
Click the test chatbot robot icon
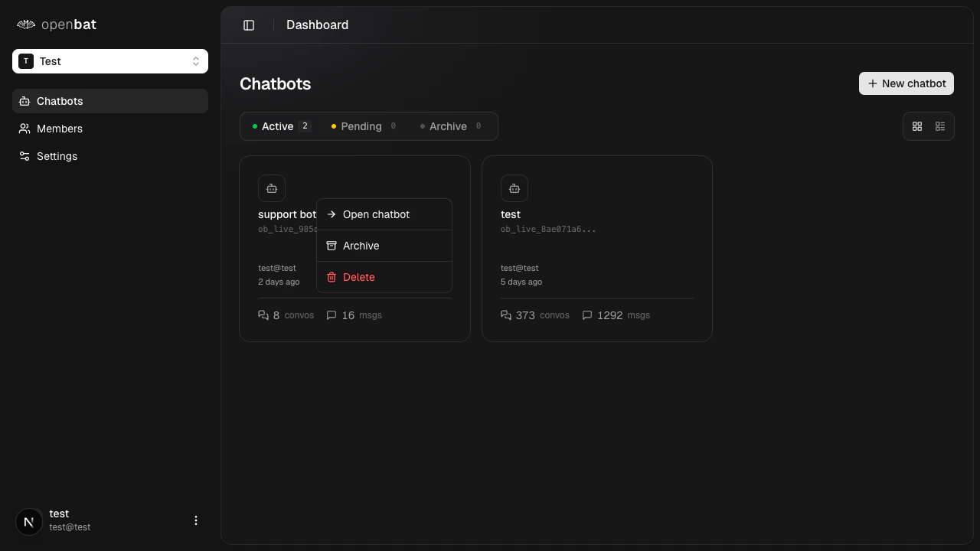point(514,188)
